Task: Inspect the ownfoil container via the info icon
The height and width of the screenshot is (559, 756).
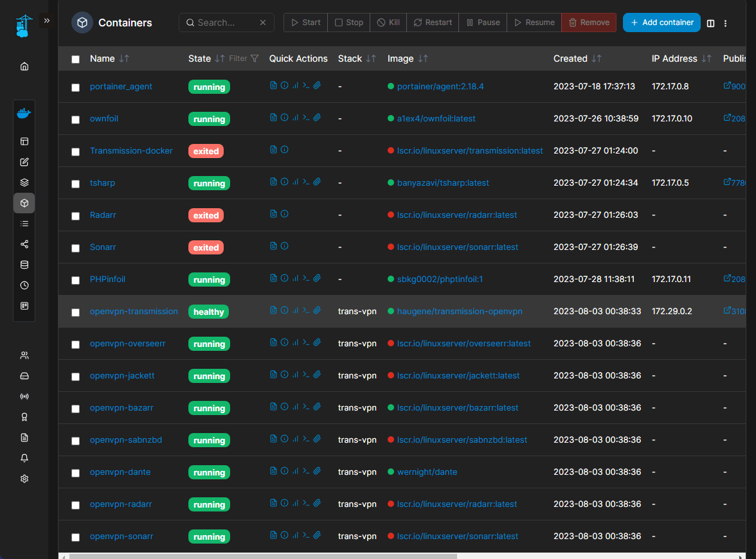Action: click(x=284, y=118)
